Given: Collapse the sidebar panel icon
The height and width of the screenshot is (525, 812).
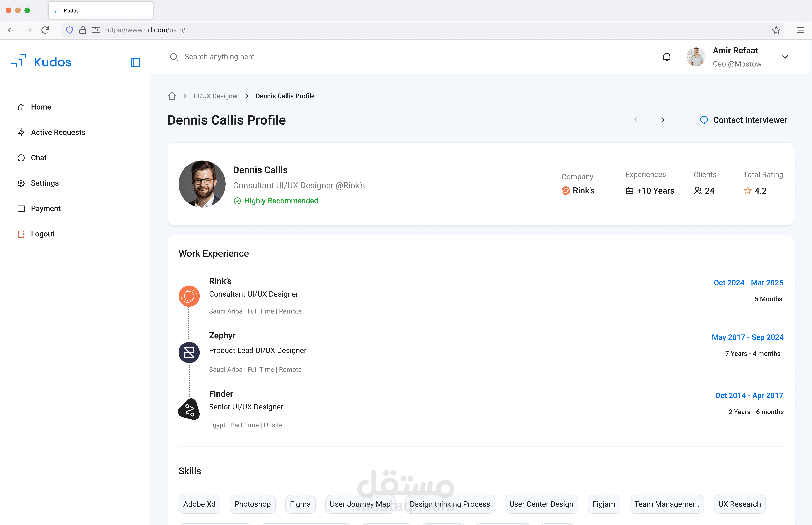Looking at the screenshot, I should point(135,62).
